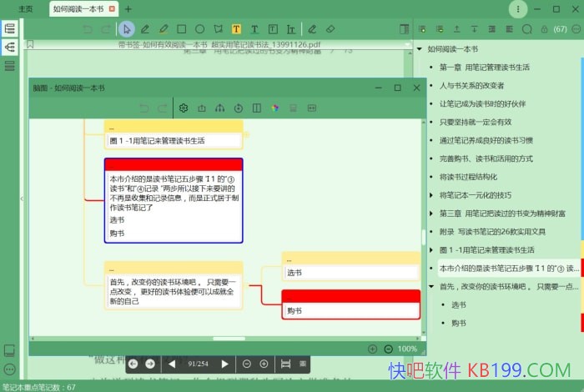Viewport: 584px width, 392px height.
Task: Toggle the lock icon in notes toolbar
Action: (x=544, y=29)
